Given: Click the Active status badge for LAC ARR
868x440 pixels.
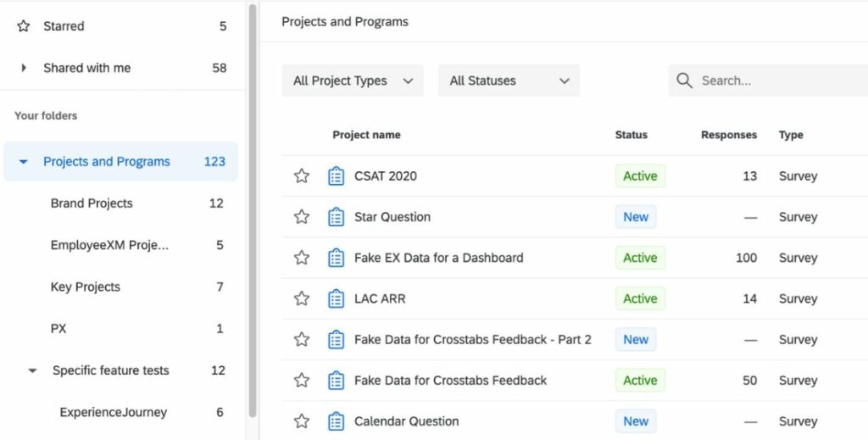Looking at the screenshot, I should click(641, 299).
